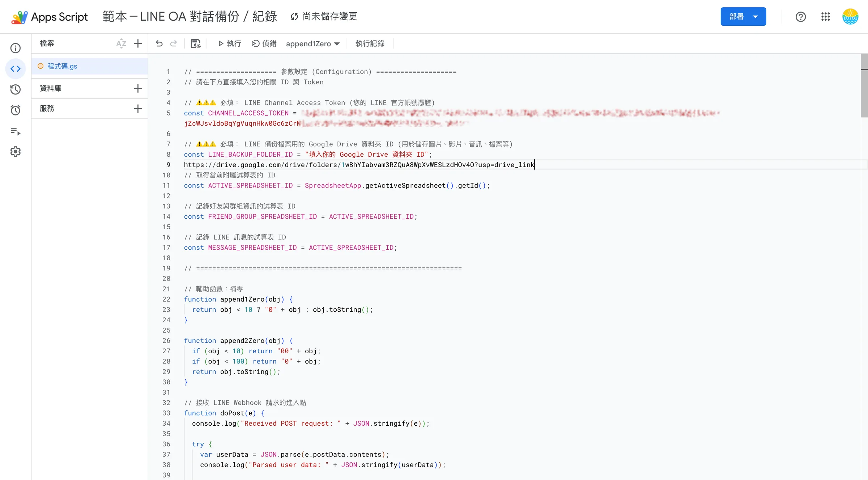868x480 pixels.
Task: Redo the last edit
Action: pos(174,44)
